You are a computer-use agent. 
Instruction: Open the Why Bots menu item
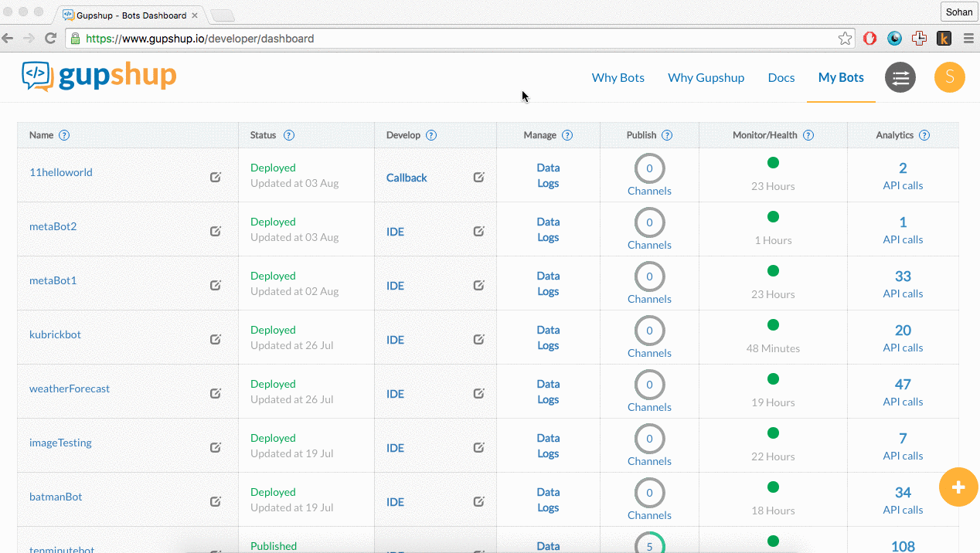(618, 77)
